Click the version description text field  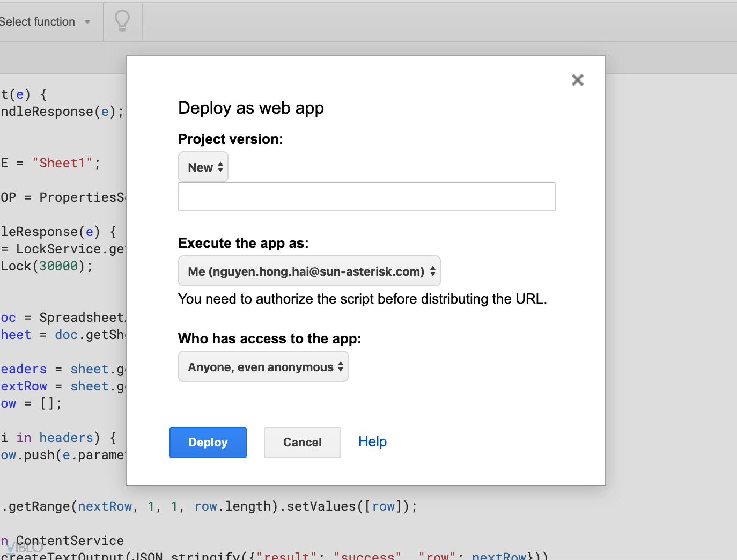click(366, 197)
